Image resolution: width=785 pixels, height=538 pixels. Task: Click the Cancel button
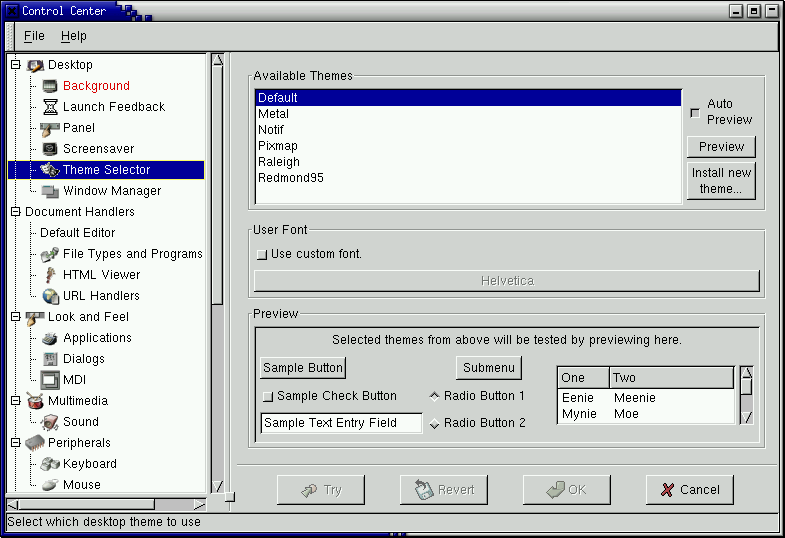689,490
